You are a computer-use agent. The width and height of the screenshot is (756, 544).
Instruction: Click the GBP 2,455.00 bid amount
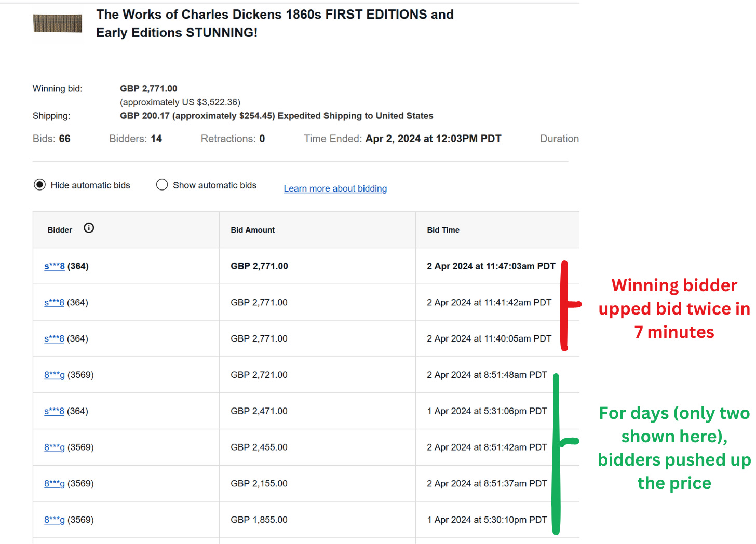259,447
